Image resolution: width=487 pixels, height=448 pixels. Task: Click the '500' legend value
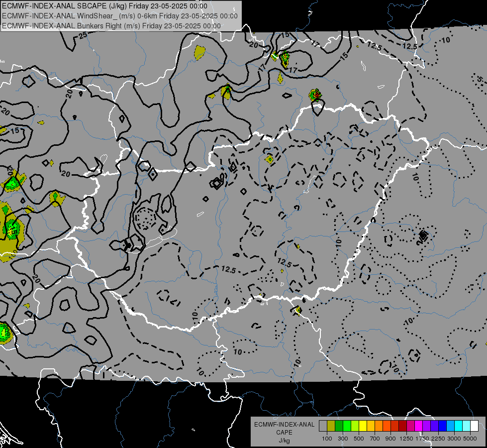[359, 439]
